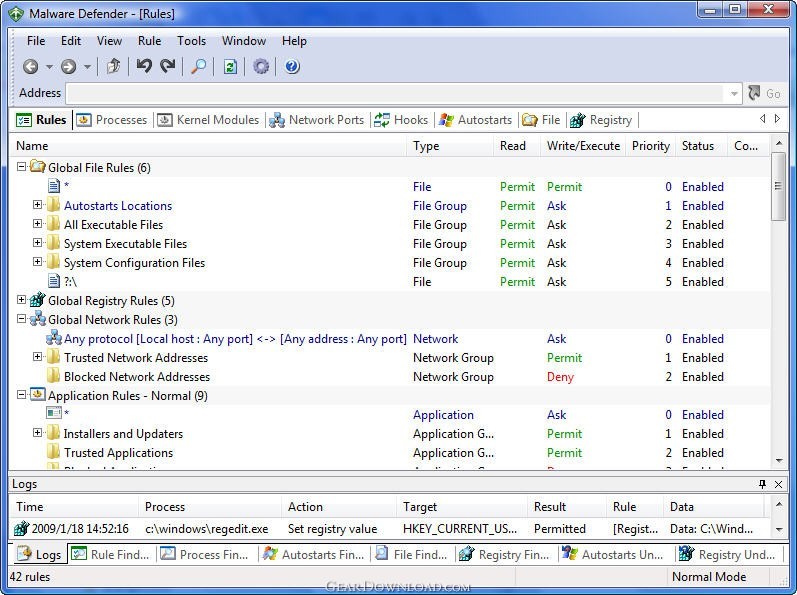
Task: Open the Tools menu
Action: tap(191, 41)
